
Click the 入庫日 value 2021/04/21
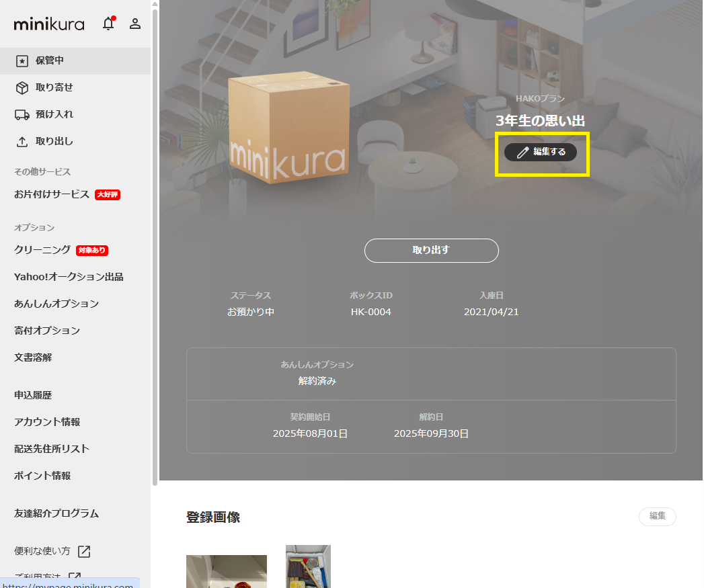click(x=491, y=312)
